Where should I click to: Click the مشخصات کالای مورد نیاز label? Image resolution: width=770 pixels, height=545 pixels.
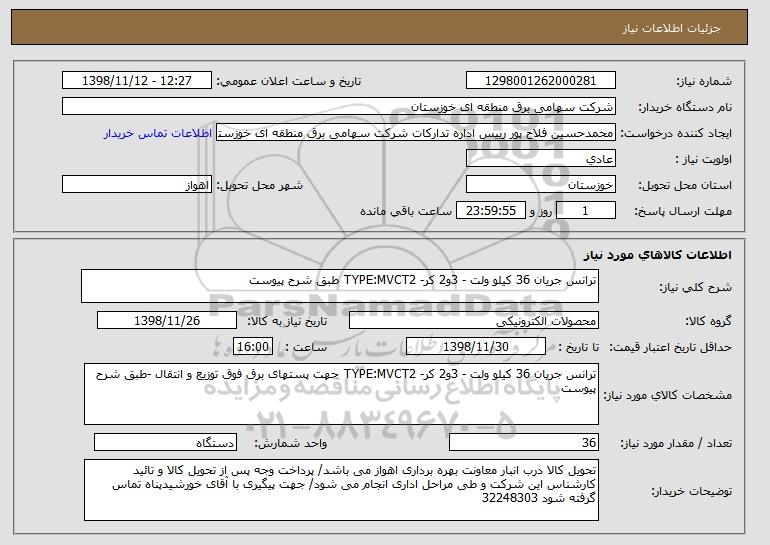[667, 395]
